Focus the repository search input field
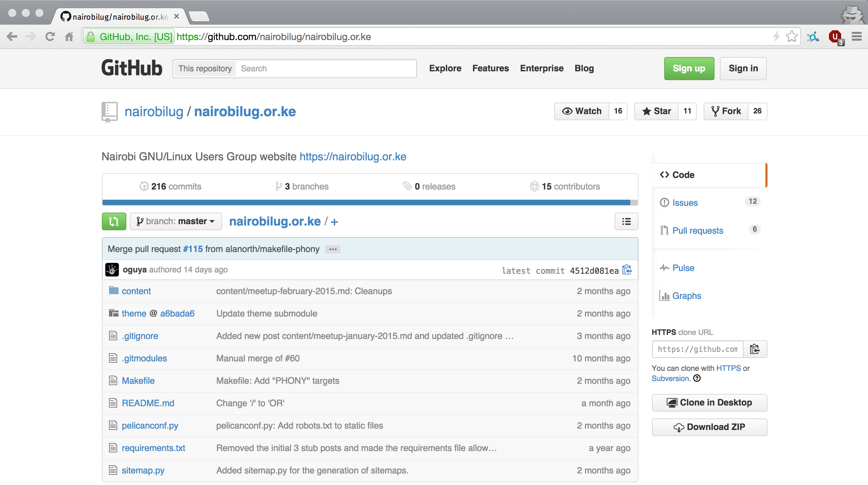 (326, 69)
